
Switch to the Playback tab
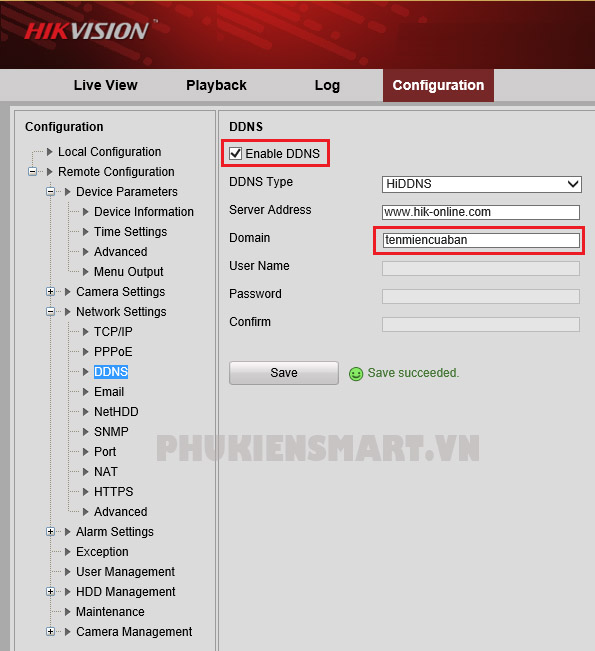216,85
